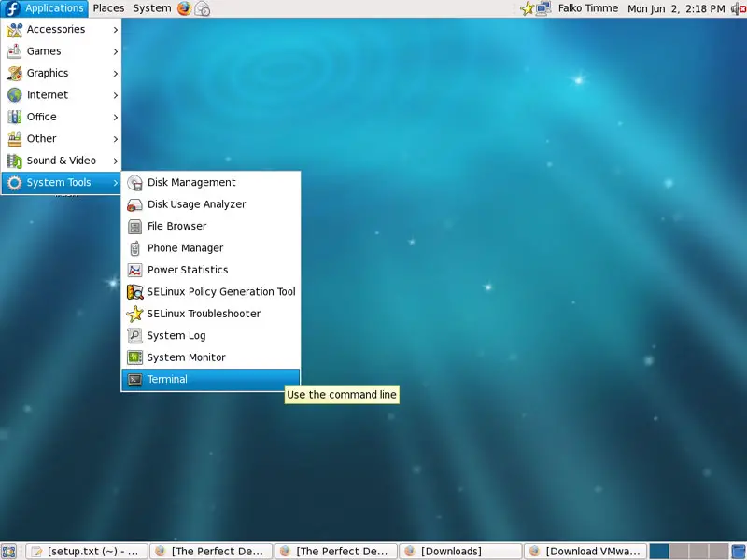Viewport: 747px width, 560px height.
Task: Click the yellow star SELinux notification icon
Action: (527, 8)
